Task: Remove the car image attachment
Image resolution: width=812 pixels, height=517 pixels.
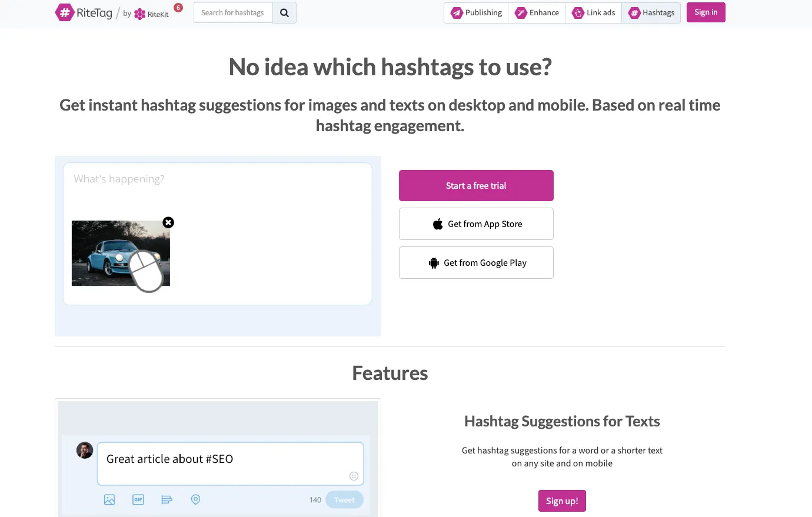Action: [x=168, y=222]
